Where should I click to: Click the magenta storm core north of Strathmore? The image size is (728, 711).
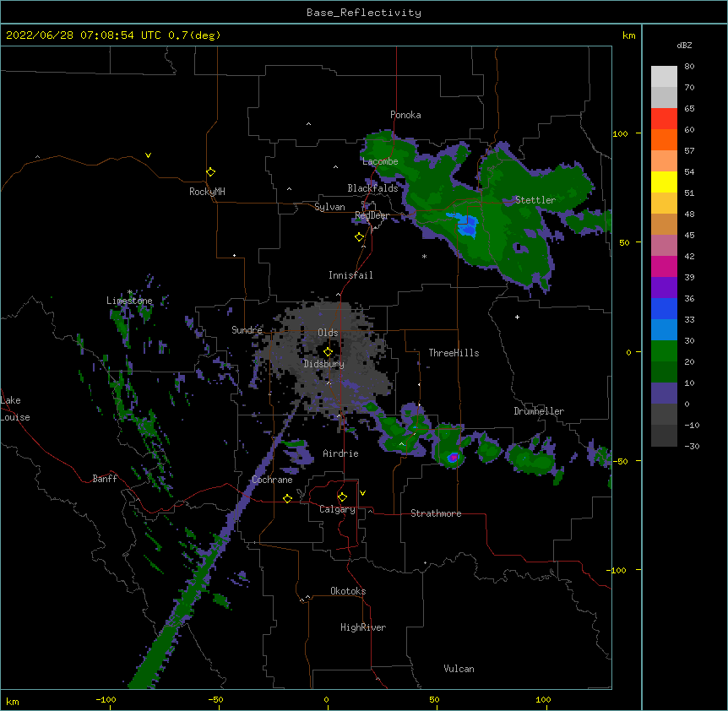click(x=454, y=458)
